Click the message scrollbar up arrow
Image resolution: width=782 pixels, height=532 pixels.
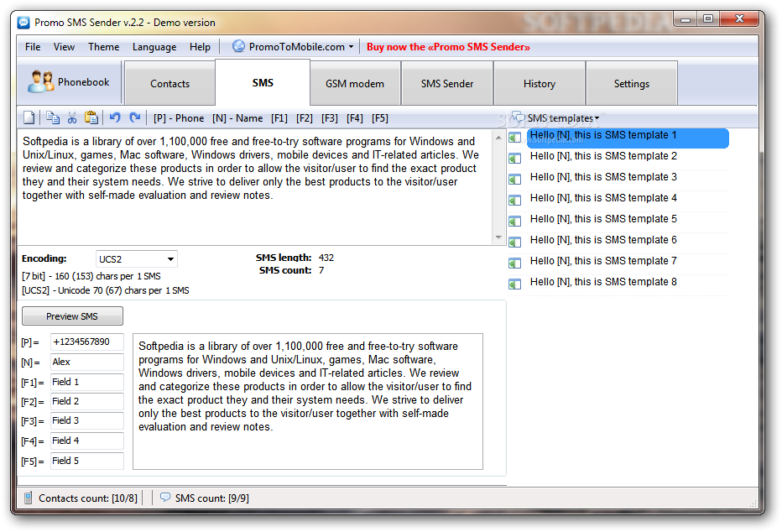point(498,137)
